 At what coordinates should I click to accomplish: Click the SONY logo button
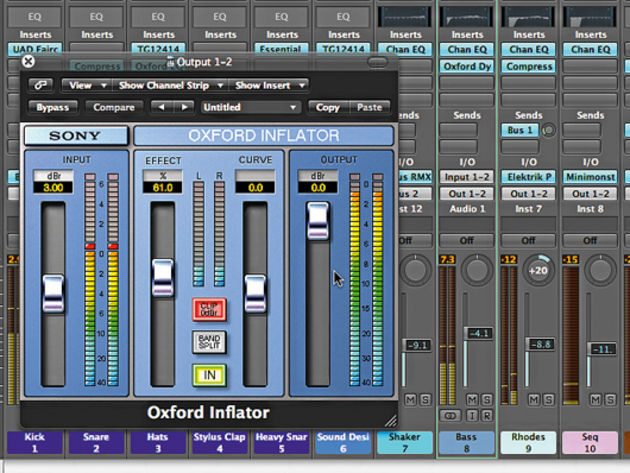pos(76,135)
